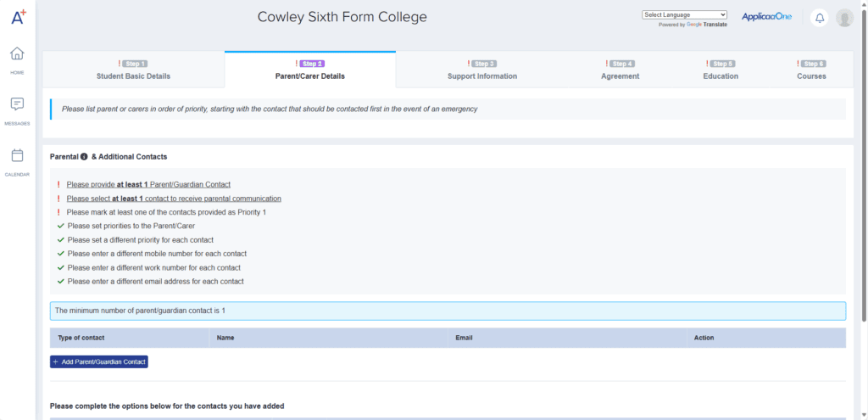This screenshot has width=868, height=420.
Task: Switch to Step 1 Student Basic Details tab
Action: pyautogui.click(x=133, y=70)
